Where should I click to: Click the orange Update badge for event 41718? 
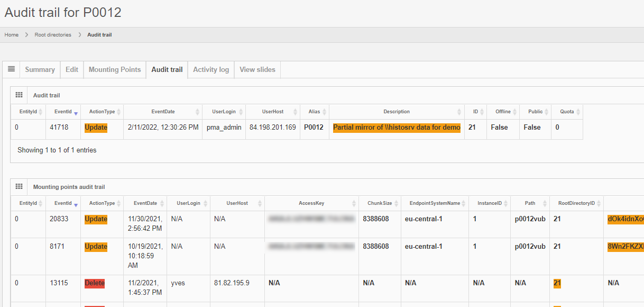click(96, 128)
